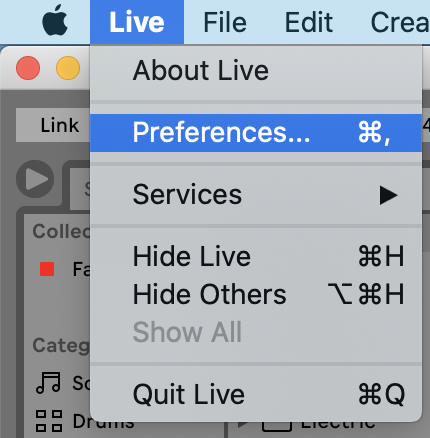Select the Electric folder icon
The width and height of the screenshot is (430, 438).
pos(277,426)
